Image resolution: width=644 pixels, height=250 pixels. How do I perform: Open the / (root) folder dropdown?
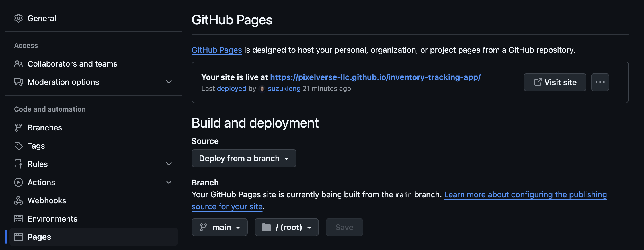[x=287, y=227]
